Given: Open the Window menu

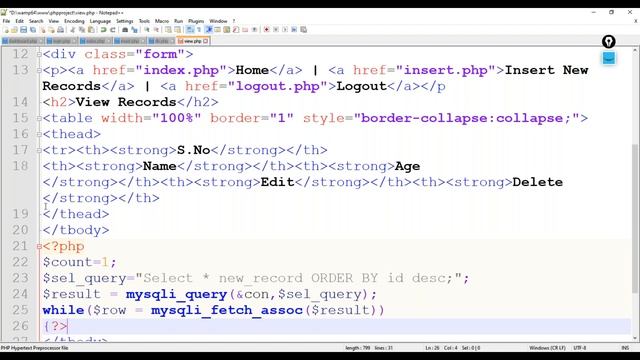Looking at the screenshot, I should pos(218,21).
